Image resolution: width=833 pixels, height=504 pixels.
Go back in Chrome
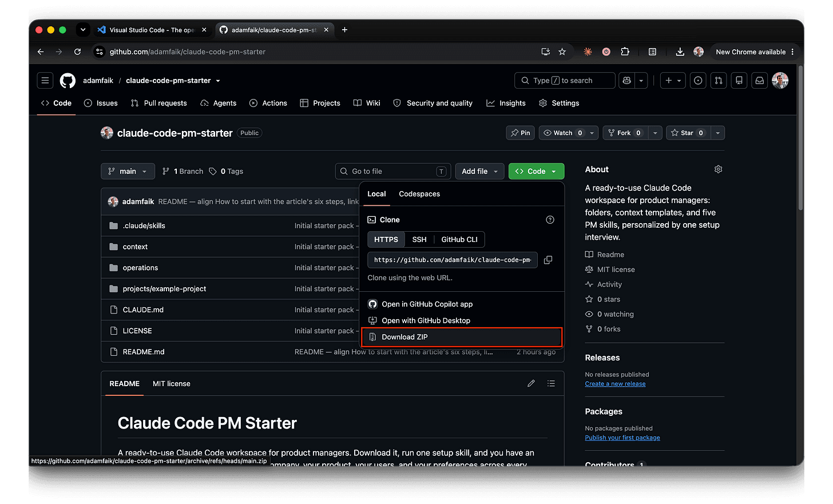click(41, 51)
